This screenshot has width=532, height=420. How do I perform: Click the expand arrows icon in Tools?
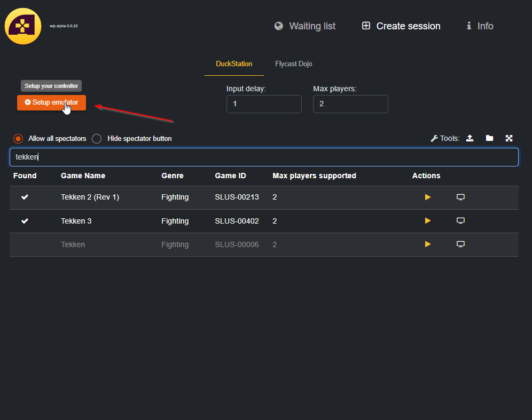[509, 138]
